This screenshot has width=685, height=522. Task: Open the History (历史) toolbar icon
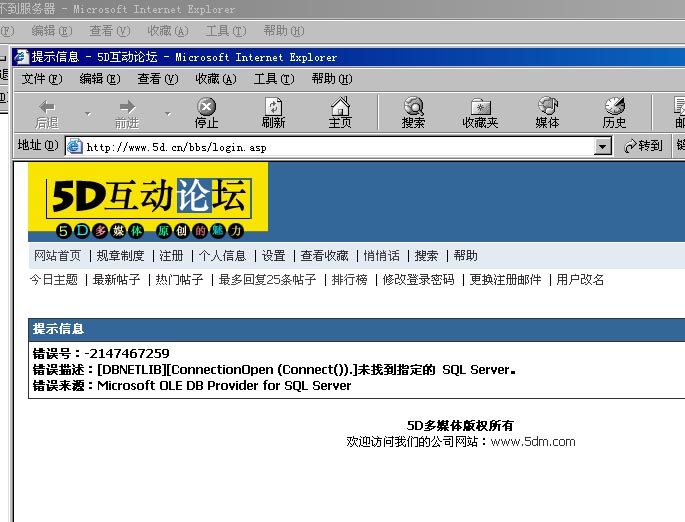(614, 113)
